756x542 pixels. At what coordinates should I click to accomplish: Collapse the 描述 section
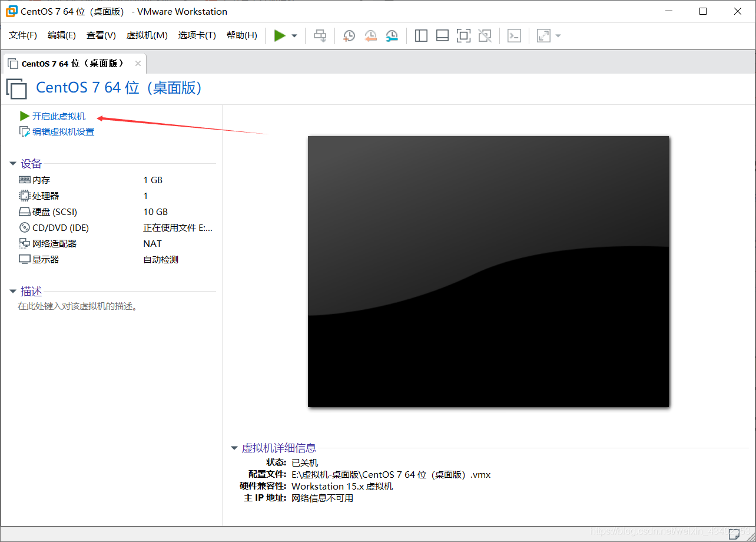[13, 292]
